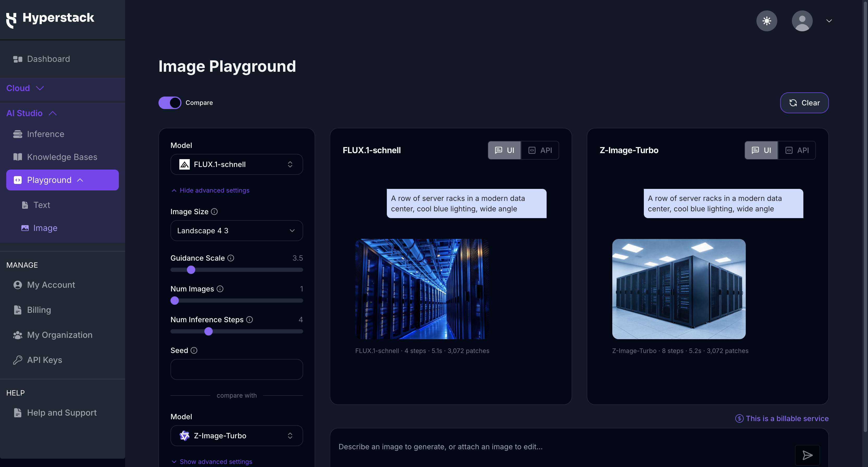The height and width of the screenshot is (467, 868).
Task: Click the Guidance Scale info icon
Action: (x=230, y=258)
